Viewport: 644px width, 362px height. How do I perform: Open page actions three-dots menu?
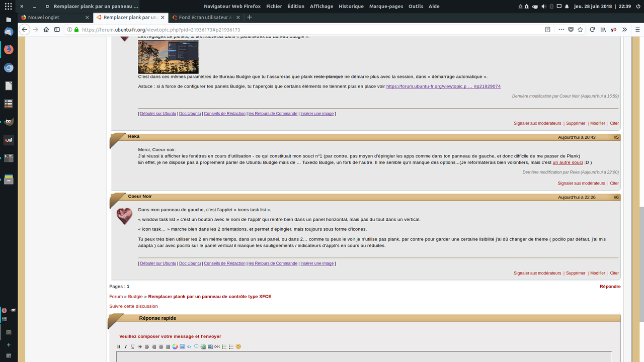561,30
